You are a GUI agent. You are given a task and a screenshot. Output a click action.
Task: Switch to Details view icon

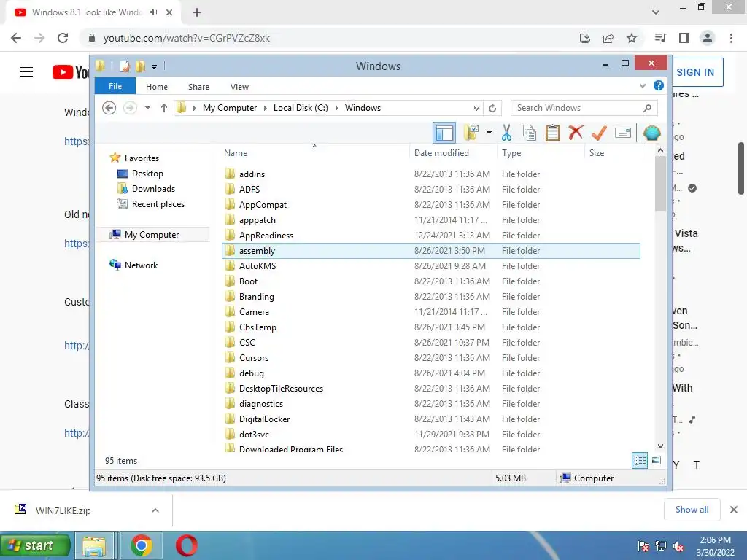(x=640, y=461)
